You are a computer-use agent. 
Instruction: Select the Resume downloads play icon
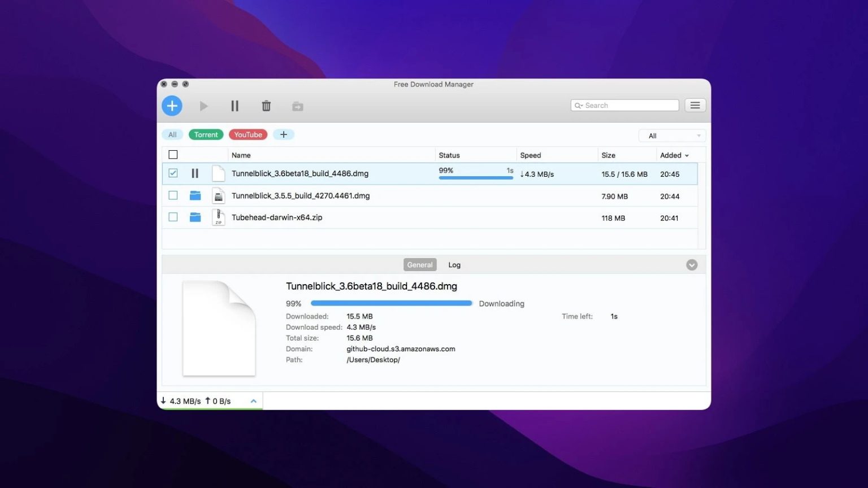pyautogui.click(x=203, y=106)
